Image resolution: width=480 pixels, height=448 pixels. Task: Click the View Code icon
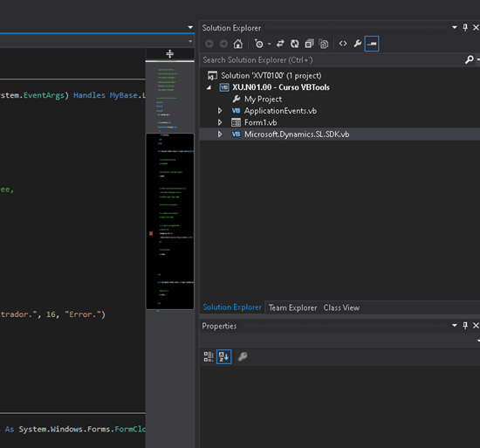343,44
